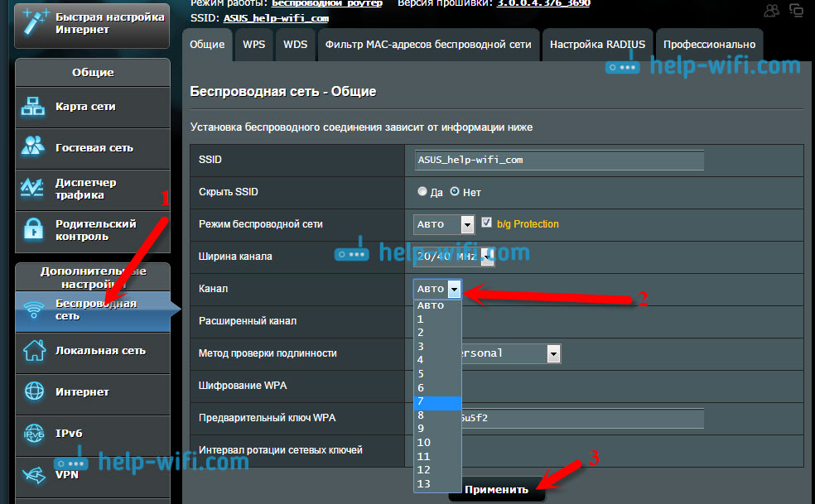Select 'Да' radio for Hide SSID

(422, 192)
